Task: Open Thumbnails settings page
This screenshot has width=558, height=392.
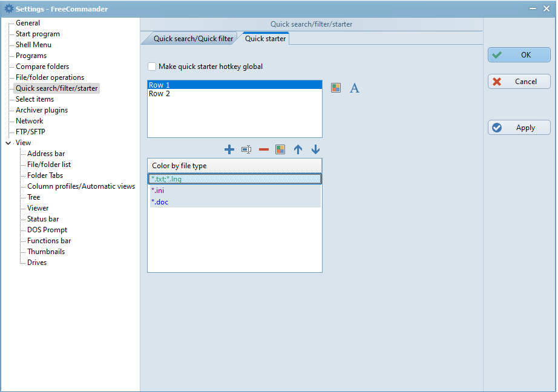Action: [x=46, y=252]
